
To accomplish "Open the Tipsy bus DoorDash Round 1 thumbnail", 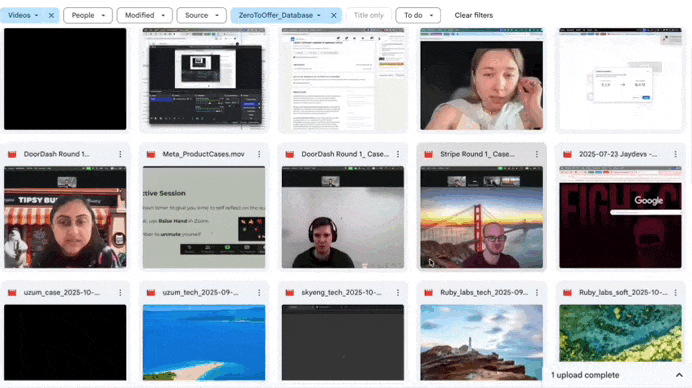I will (65, 217).
